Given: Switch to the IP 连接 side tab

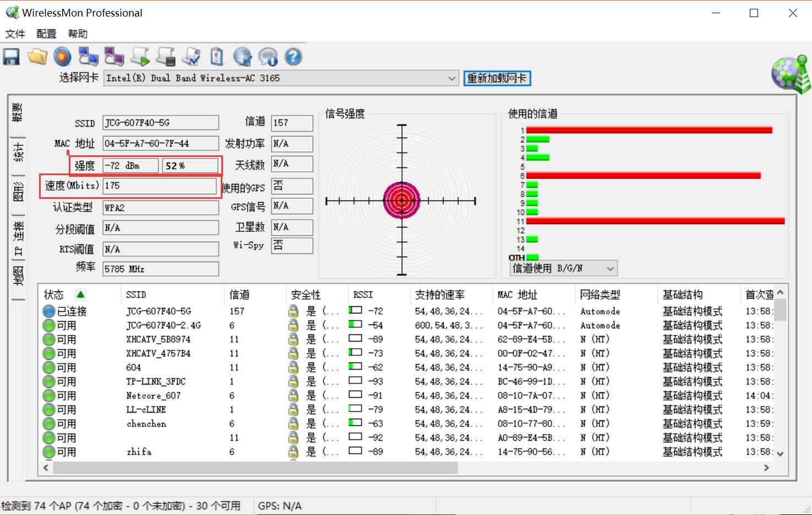Looking at the screenshot, I should point(18,239).
